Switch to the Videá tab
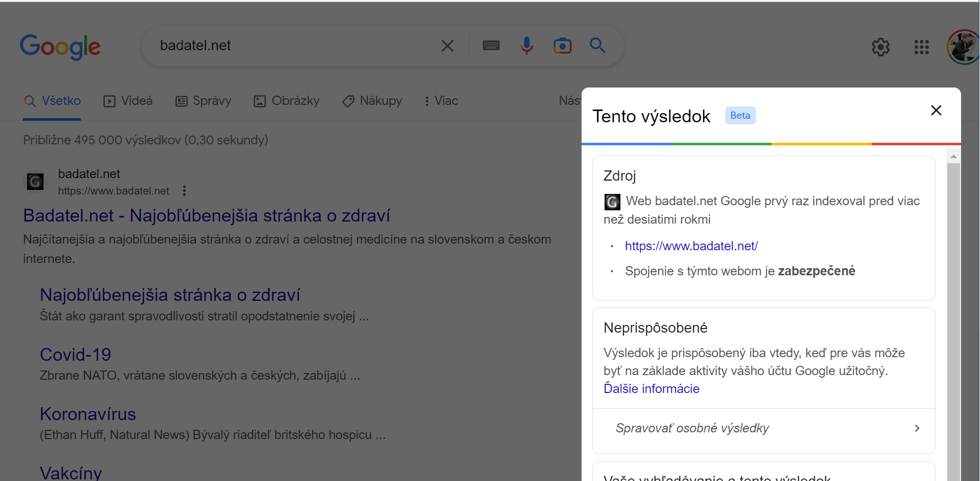The width and height of the screenshot is (980, 481). click(128, 101)
